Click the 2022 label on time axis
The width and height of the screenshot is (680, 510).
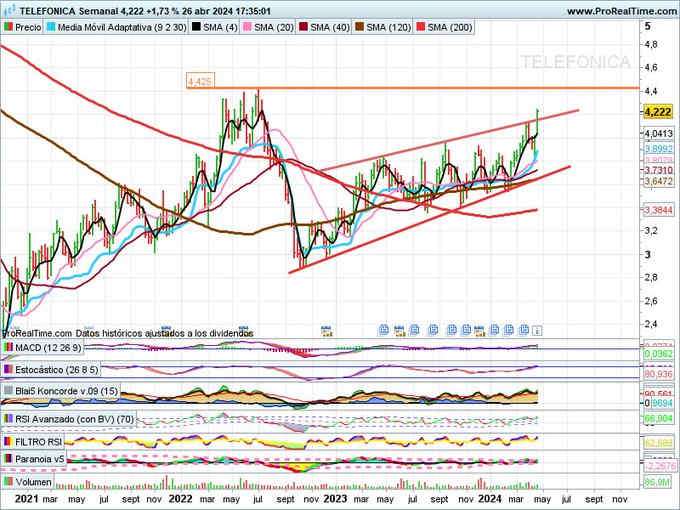[x=180, y=499]
